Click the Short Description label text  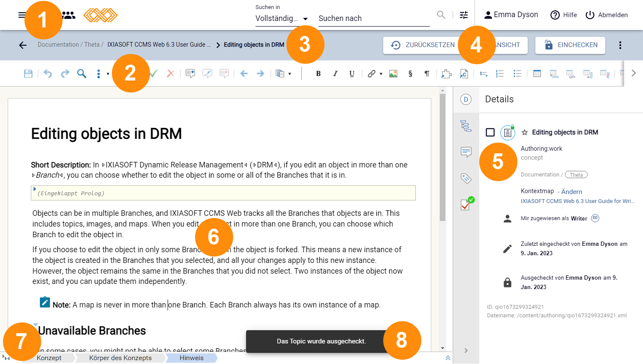tap(61, 165)
